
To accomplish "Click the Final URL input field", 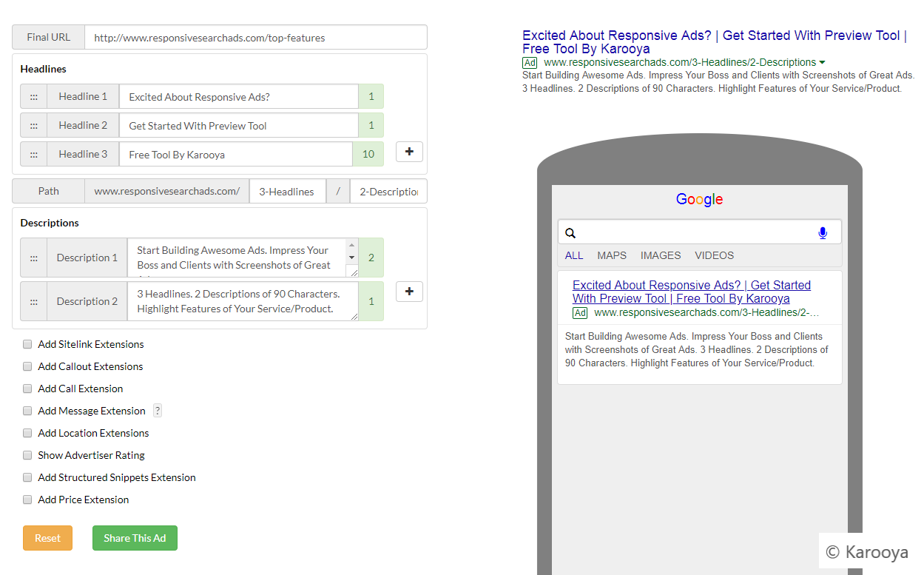I will 255,36.
